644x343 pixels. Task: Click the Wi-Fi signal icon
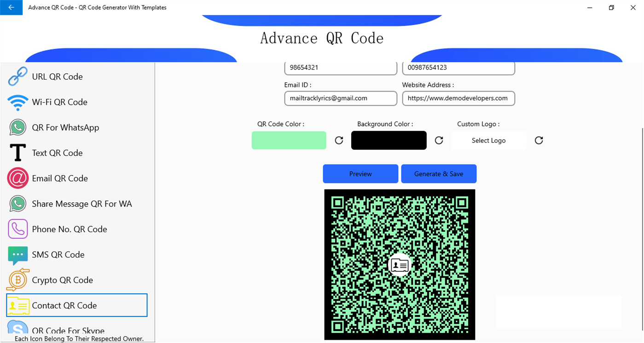click(x=18, y=103)
